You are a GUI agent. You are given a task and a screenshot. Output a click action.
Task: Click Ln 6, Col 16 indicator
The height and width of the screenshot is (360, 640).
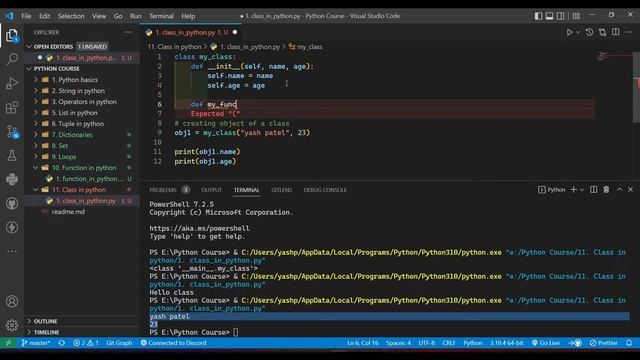pos(363,343)
